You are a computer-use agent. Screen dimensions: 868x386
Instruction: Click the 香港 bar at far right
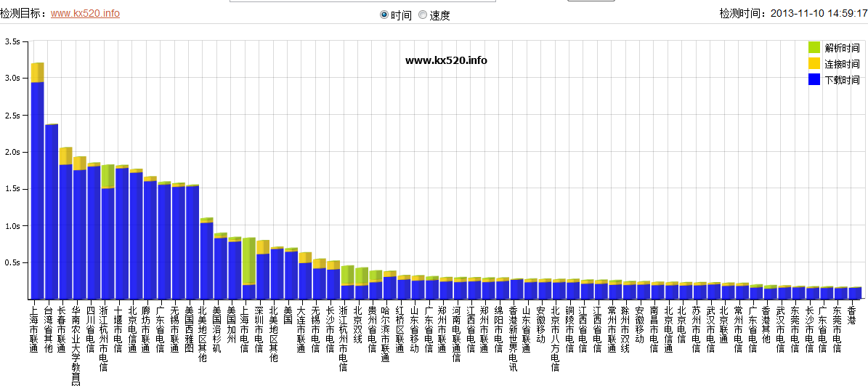tap(854, 293)
